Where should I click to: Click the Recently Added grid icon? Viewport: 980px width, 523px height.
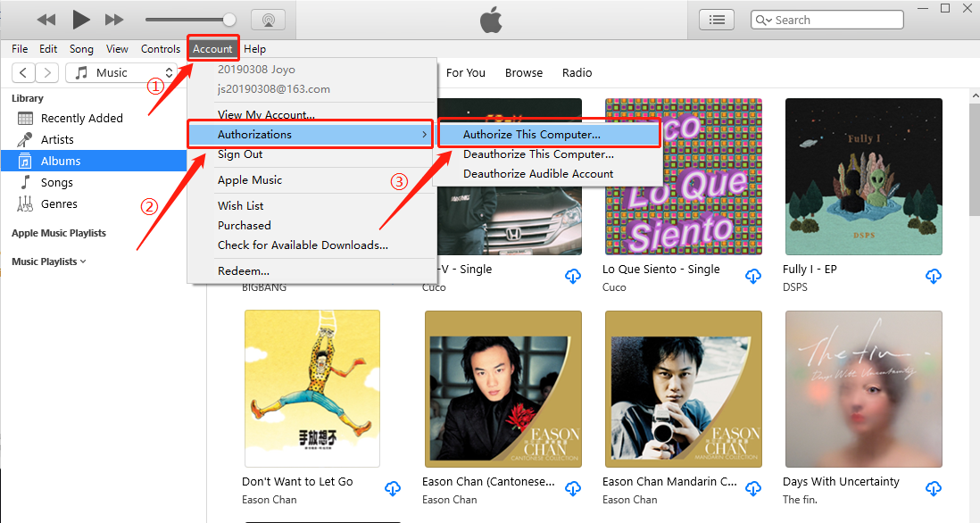(x=25, y=118)
